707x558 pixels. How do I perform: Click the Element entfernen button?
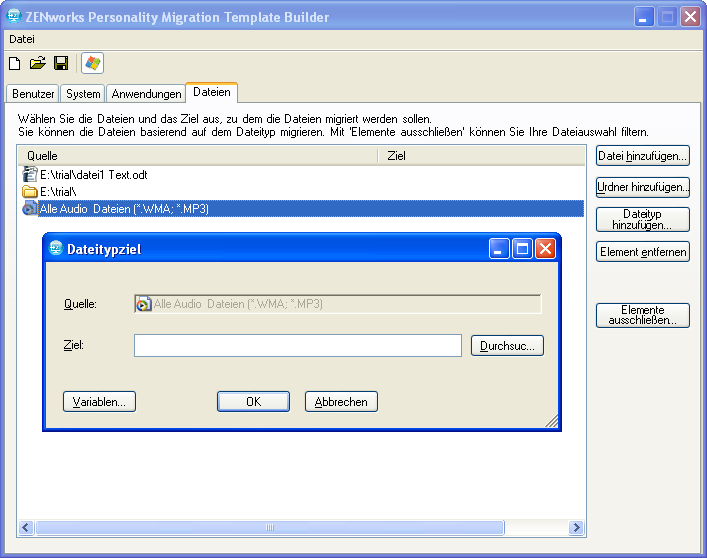[643, 252]
